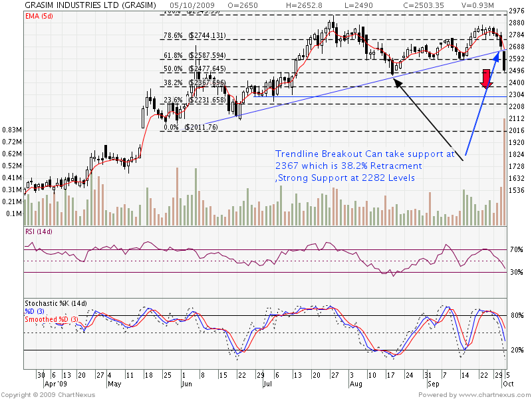This screenshot has height=399, width=532.
Task: Click the 2208 price axis label
Action: 517,106
